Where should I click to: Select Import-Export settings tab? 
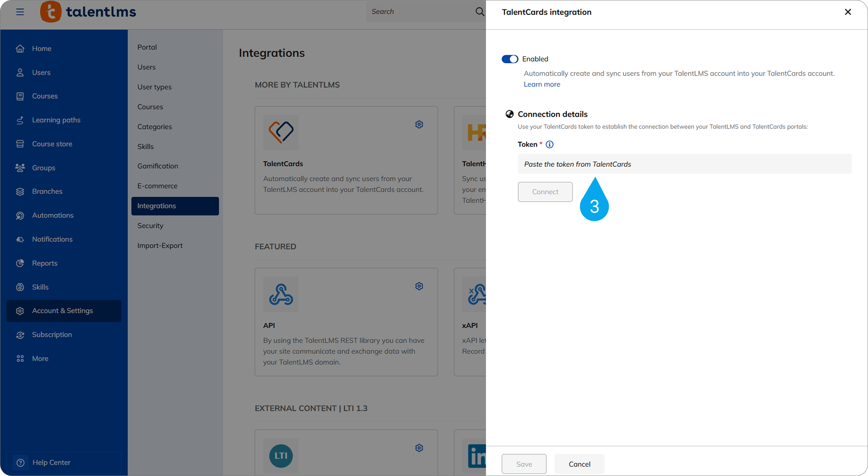tap(175, 246)
